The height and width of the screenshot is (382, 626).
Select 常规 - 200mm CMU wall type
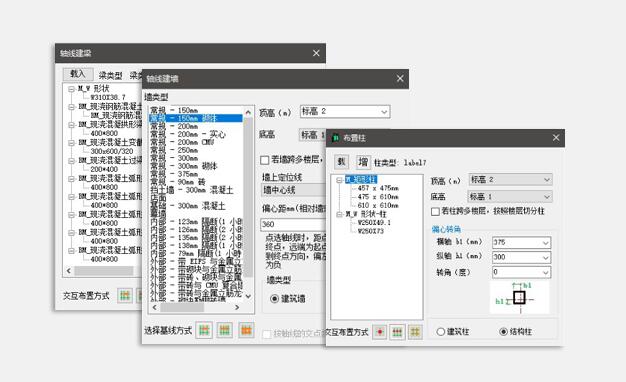182,142
